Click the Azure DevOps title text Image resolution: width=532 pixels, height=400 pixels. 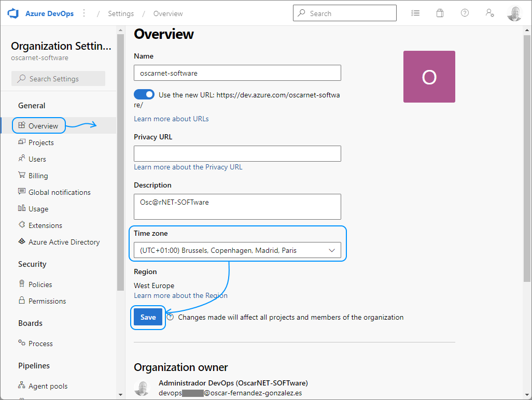coord(50,13)
